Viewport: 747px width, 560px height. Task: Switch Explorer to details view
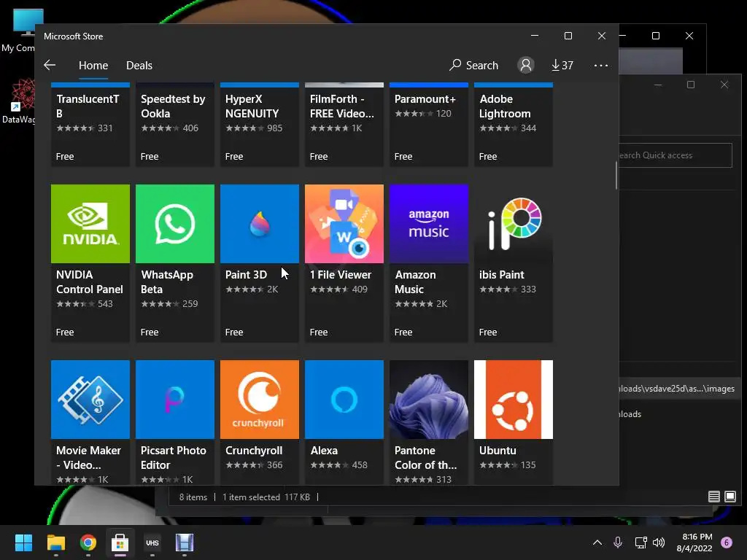coord(713,497)
